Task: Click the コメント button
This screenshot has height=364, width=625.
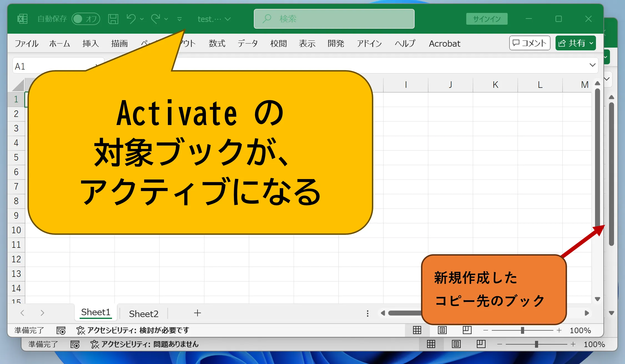Action: 530,43
